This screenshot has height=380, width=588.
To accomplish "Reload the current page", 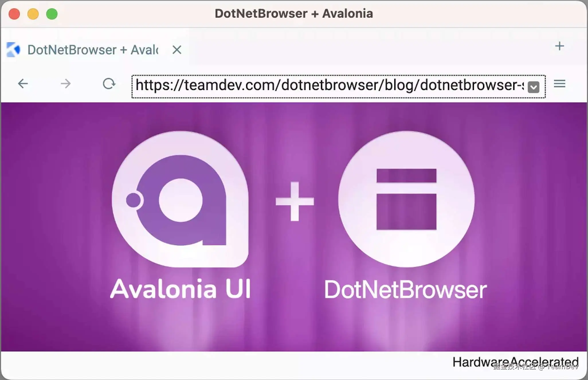I will point(109,84).
